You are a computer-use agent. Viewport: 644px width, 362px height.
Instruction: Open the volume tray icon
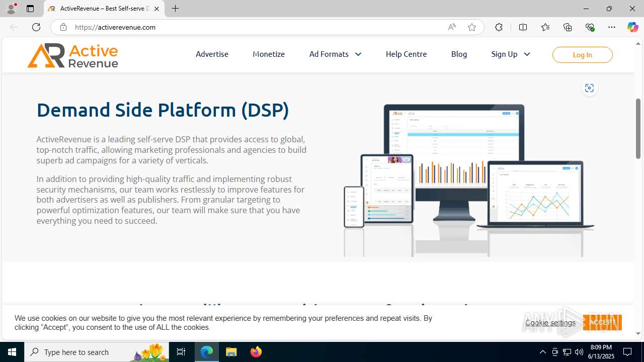579,352
